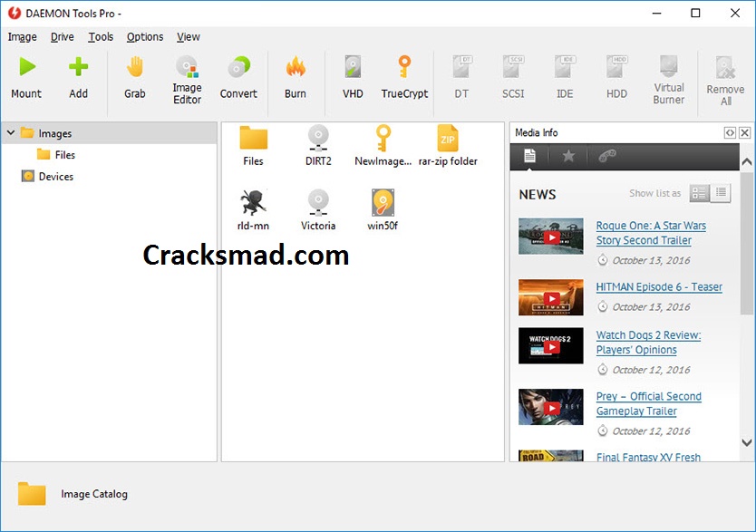Launch the Convert tool
The width and height of the screenshot is (756, 532).
[x=238, y=66]
